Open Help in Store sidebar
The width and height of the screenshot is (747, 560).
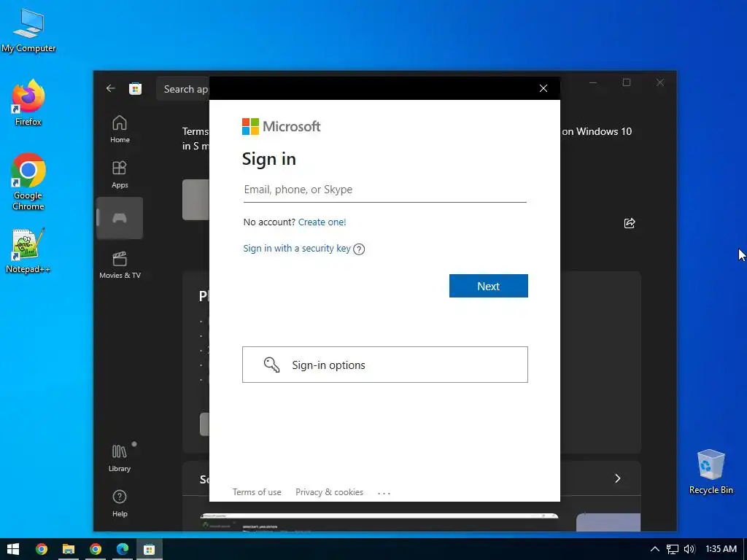[120, 503]
